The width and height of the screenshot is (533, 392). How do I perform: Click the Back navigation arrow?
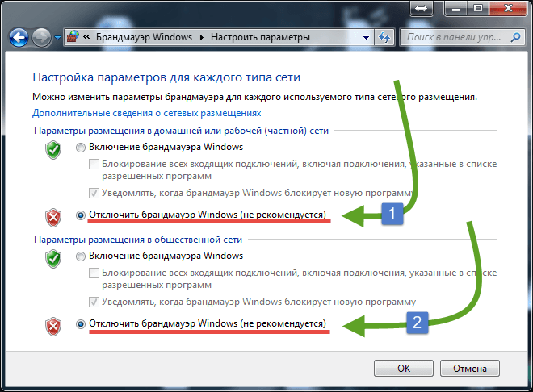click(x=19, y=37)
